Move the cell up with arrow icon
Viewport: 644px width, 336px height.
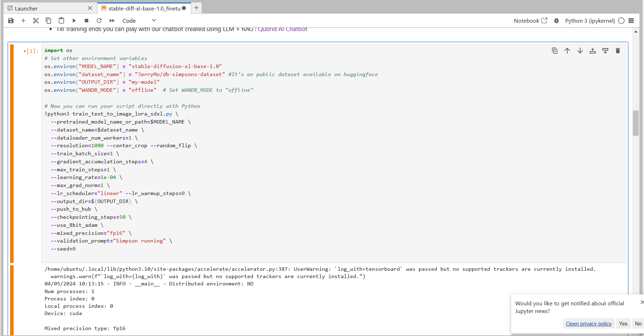567,51
